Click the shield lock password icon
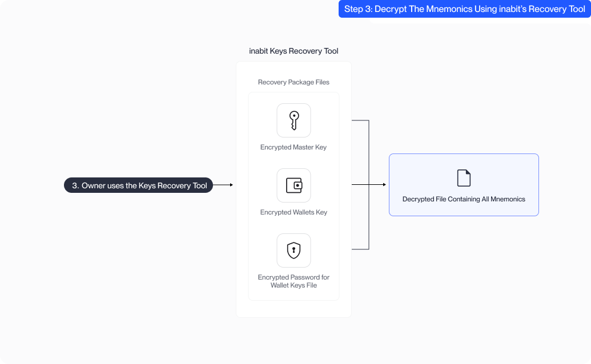591x364 pixels. click(x=294, y=250)
